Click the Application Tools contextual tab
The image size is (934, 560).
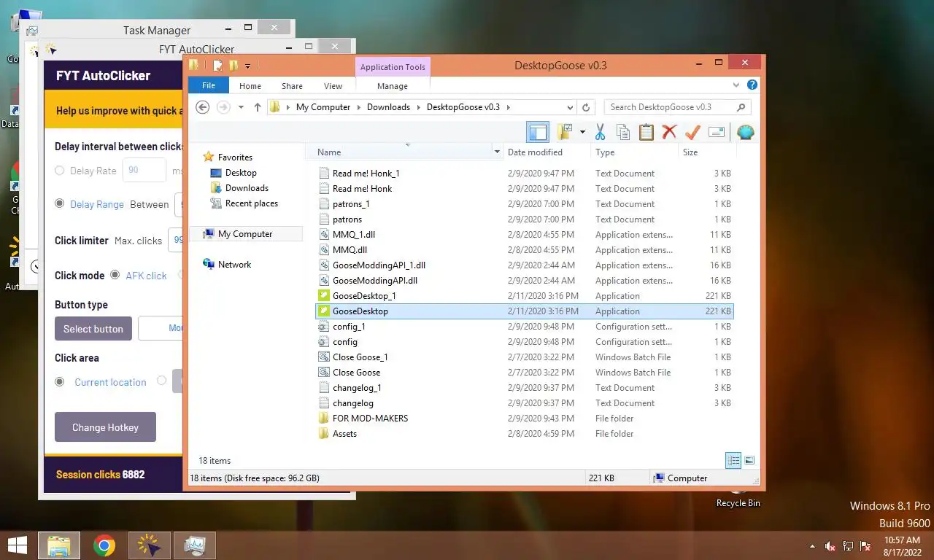coord(393,67)
